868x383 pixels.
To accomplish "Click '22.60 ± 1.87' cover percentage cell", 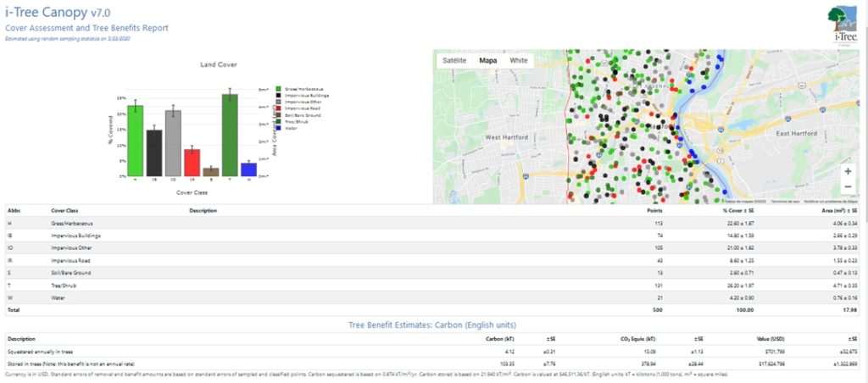I will (739, 223).
